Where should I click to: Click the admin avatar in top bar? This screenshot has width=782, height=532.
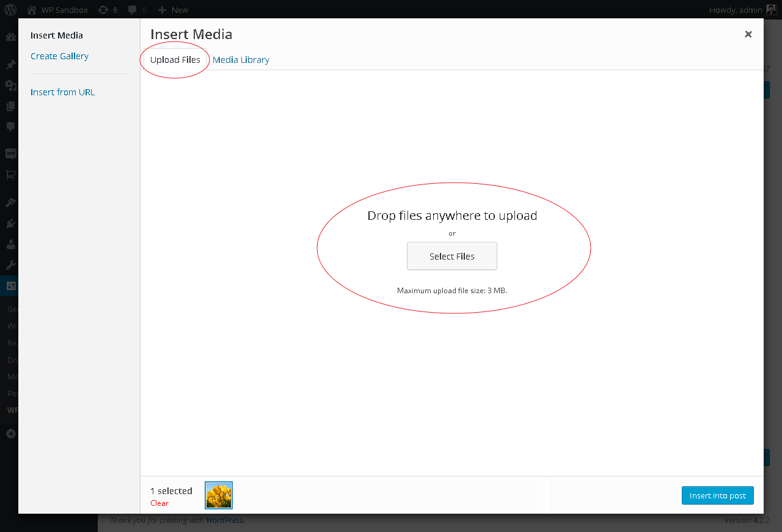(771, 10)
